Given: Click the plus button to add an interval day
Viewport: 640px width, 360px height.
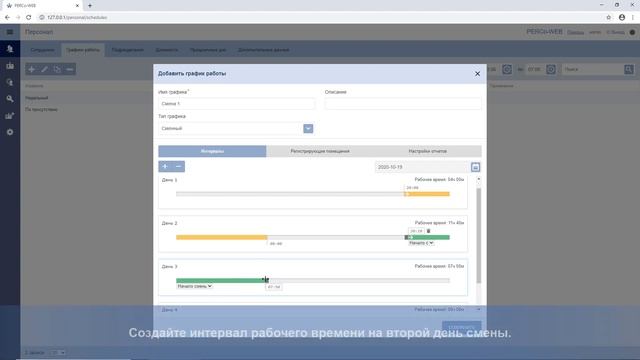Looking at the screenshot, I should pyautogui.click(x=165, y=167).
